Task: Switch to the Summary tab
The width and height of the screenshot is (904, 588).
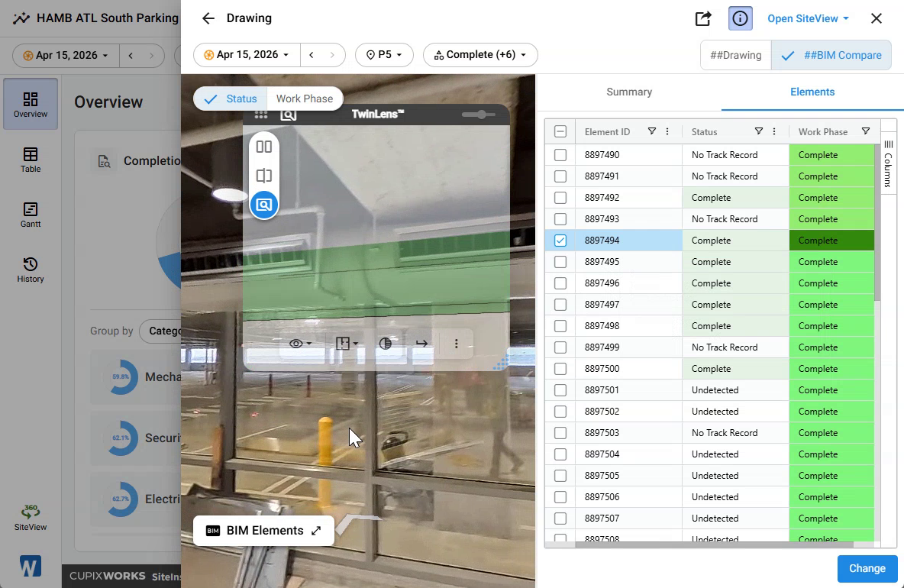Action: 629,92
